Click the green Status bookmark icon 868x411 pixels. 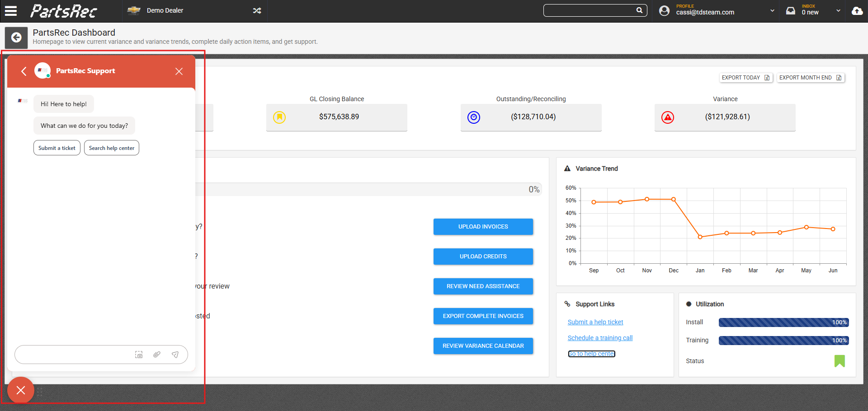click(840, 361)
